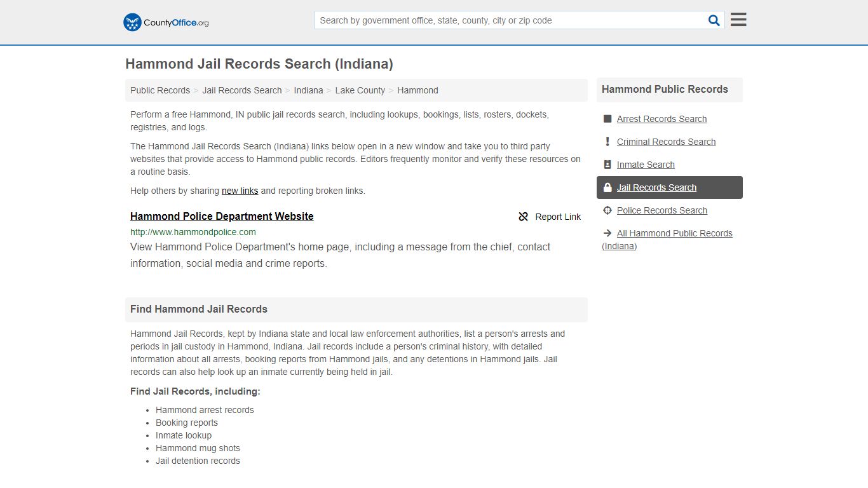Open the hamburger menu
Screen dimensions: 868x488
(x=738, y=20)
